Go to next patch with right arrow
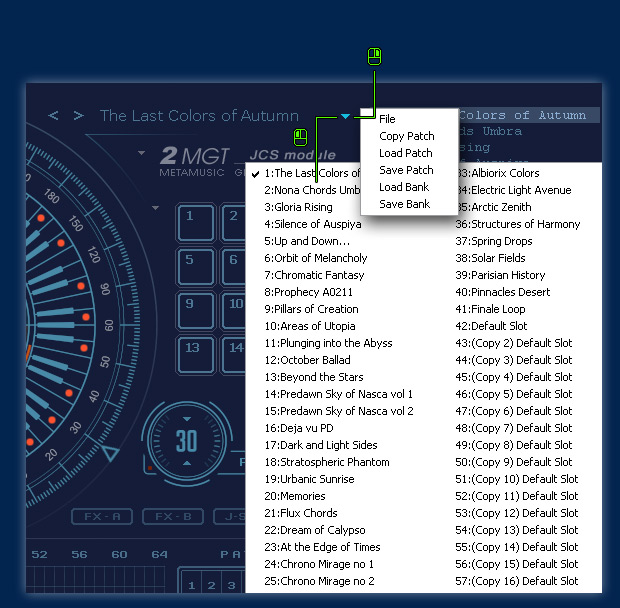 [79, 116]
